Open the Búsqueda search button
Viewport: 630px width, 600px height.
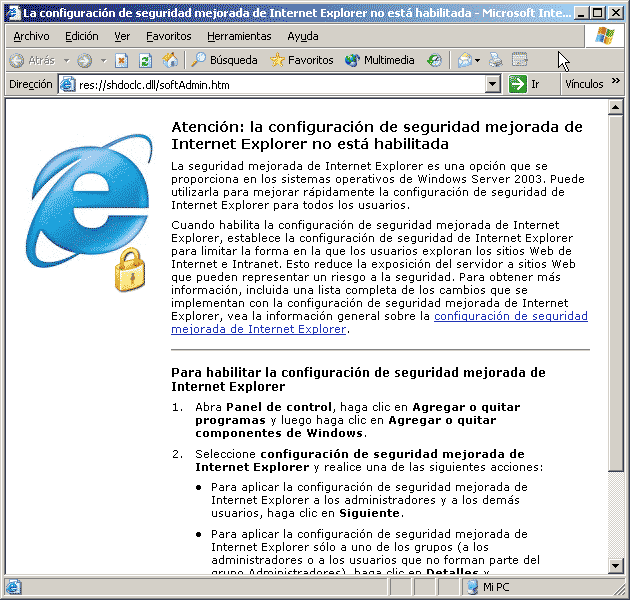224,60
